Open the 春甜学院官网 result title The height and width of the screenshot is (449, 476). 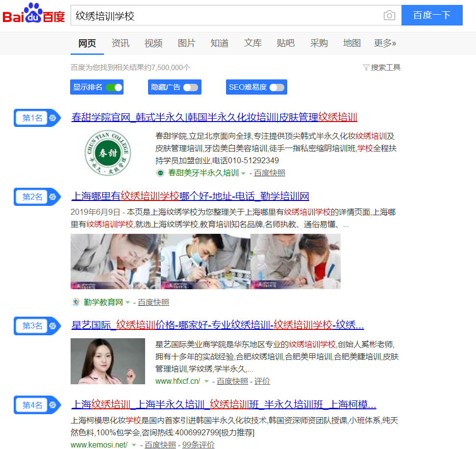click(214, 117)
